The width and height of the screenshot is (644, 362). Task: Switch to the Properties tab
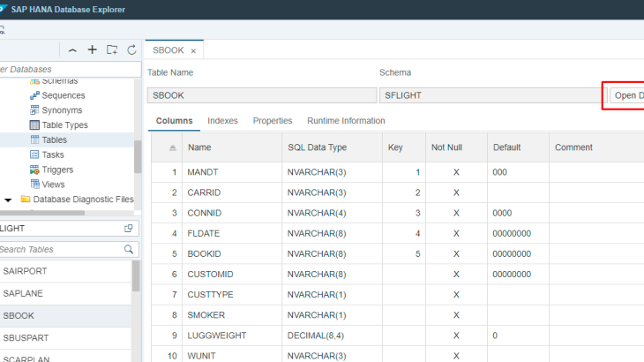(273, 121)
